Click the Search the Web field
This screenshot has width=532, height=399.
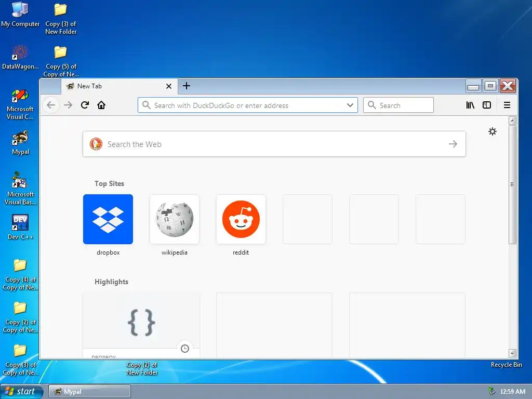274,144
